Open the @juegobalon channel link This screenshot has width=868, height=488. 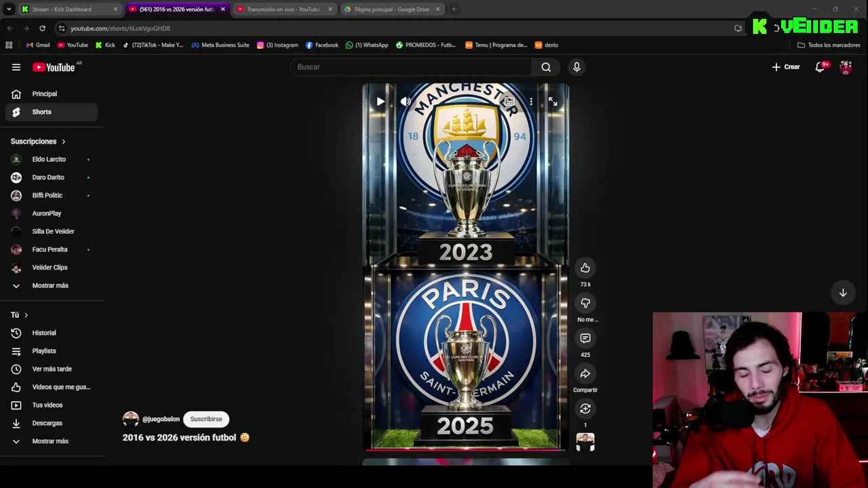point(161,419)
